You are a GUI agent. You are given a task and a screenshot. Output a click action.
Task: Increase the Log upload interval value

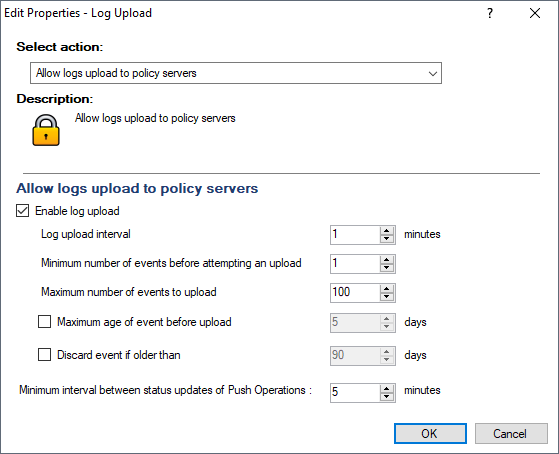(x=387, y=231)
